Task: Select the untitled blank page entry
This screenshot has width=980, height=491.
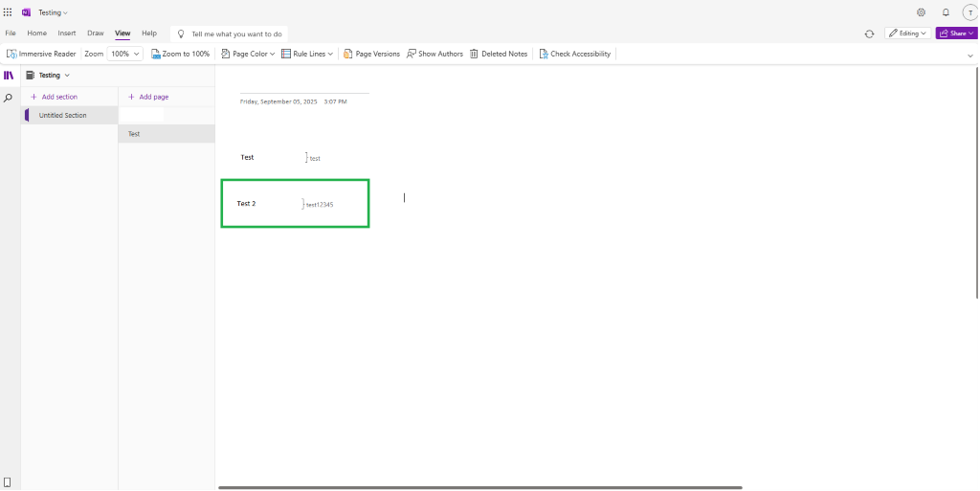Action: (167, 115)
